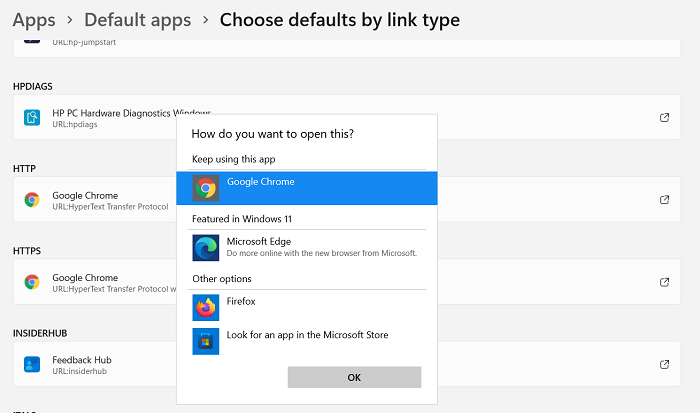The width and height of the screenshot is (700, 413).
Task: Open external link icon for INSIDERHUB row
Action: click(665, 365)
